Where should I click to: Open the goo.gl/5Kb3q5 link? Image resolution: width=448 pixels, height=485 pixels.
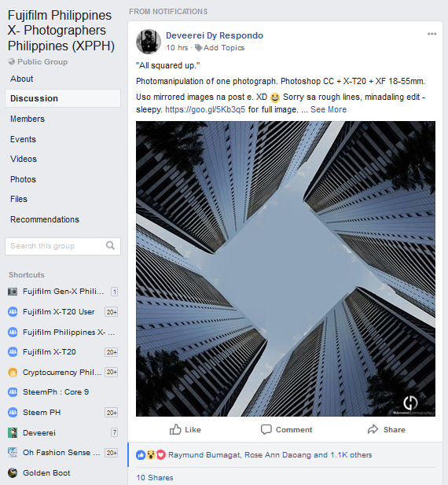(205, 109)
